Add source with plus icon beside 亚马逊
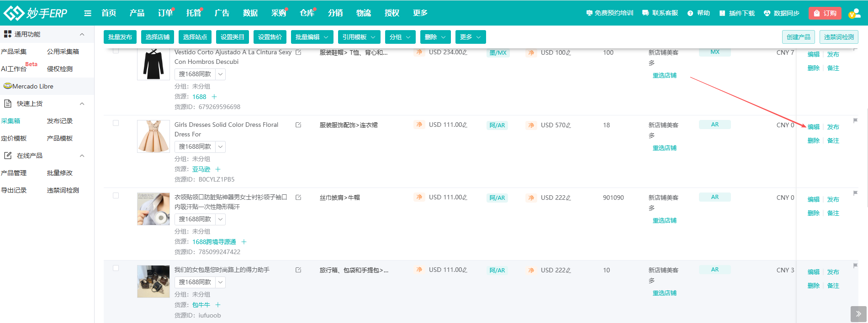Viewport: 868px width, 323px height. tap(218, 169)
